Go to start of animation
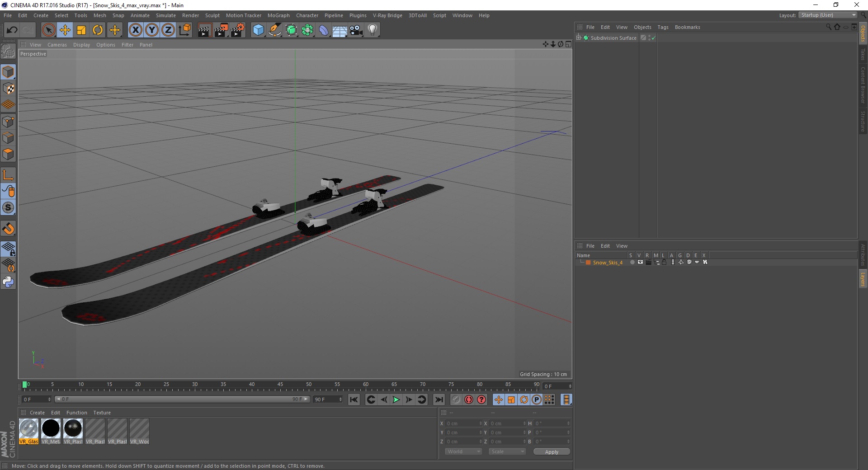 tap(354, 399)
